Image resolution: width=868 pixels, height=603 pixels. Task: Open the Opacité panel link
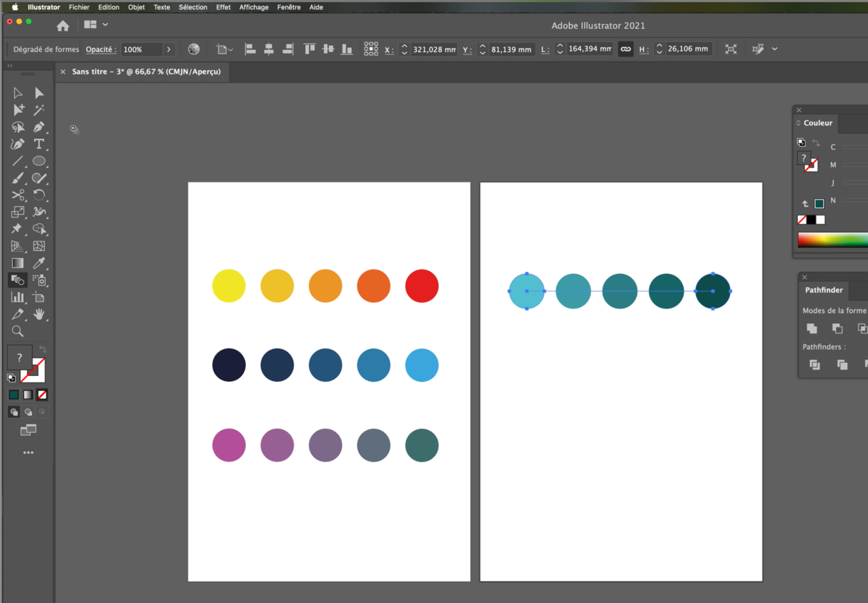pos(101,49)
